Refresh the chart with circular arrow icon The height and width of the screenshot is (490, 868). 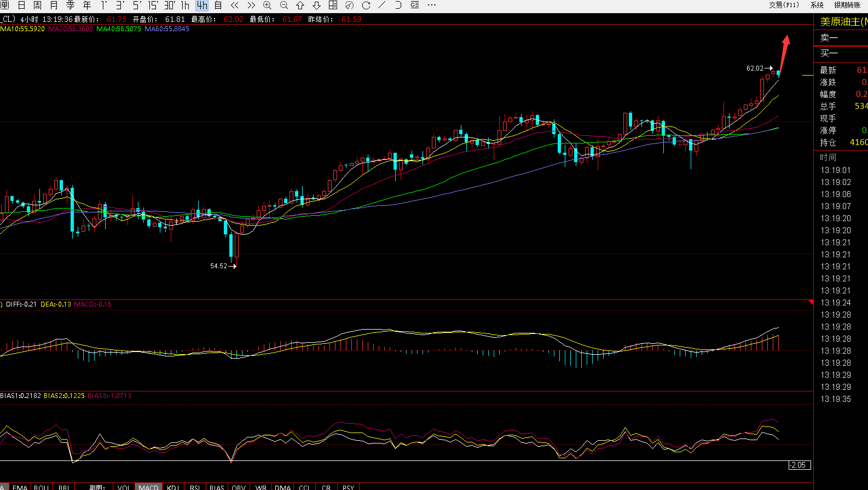pos(366,5)
